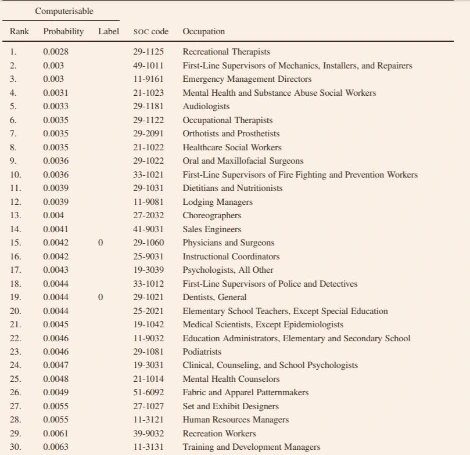The height and width of the screenshot is (455, 470).
Task: Click SOC code 21-1022
Action: pos(148,147)
